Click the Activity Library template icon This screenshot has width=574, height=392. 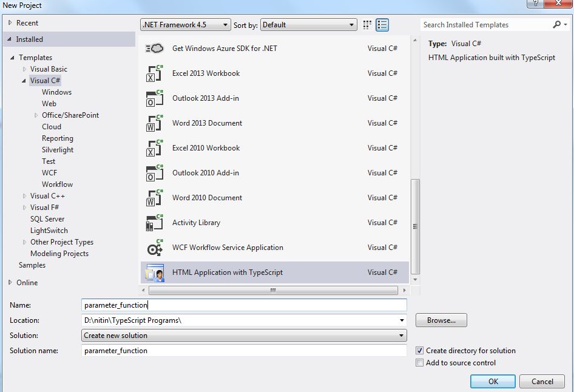click(x=154, y=223)
